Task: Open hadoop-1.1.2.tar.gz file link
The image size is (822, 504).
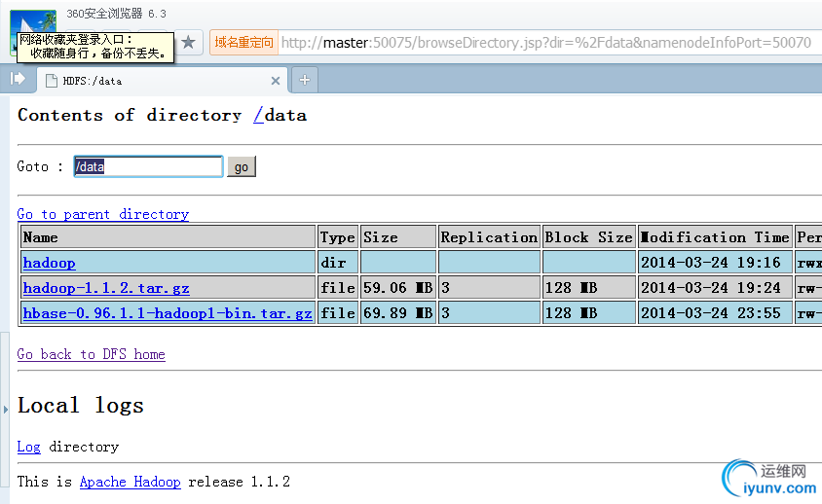Action: [106, 288]
